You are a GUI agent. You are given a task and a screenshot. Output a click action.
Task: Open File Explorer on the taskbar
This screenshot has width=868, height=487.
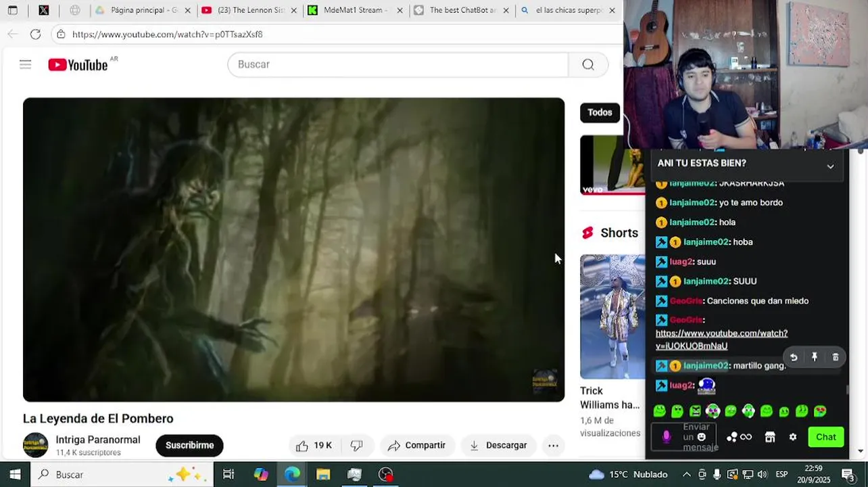[x=323, y=474]
